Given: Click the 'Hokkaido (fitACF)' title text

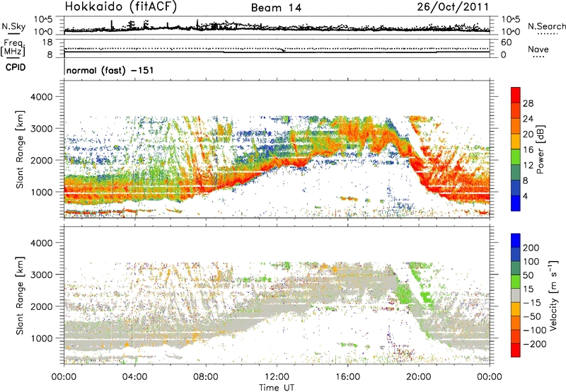Looking at the screenshot, I should point(121,6).
